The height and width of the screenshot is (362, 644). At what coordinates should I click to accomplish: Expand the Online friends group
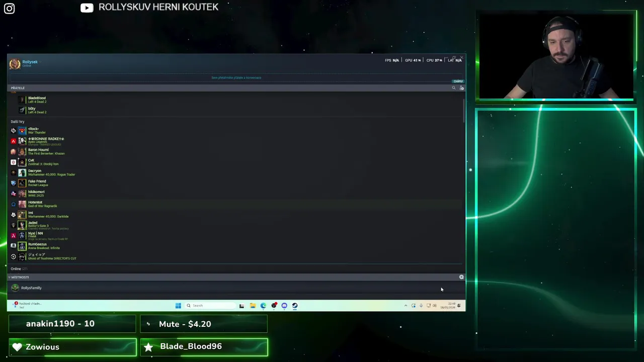tap(19, 269)
